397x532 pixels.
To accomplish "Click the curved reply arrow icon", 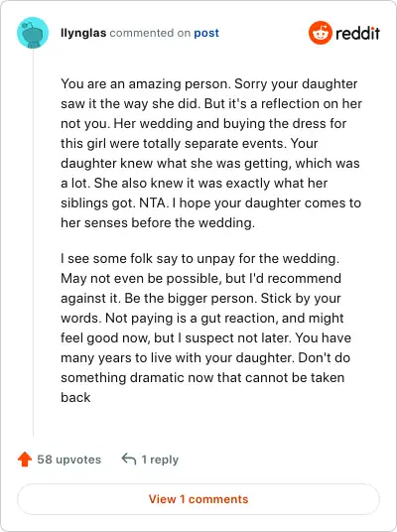I will point(129,459).
